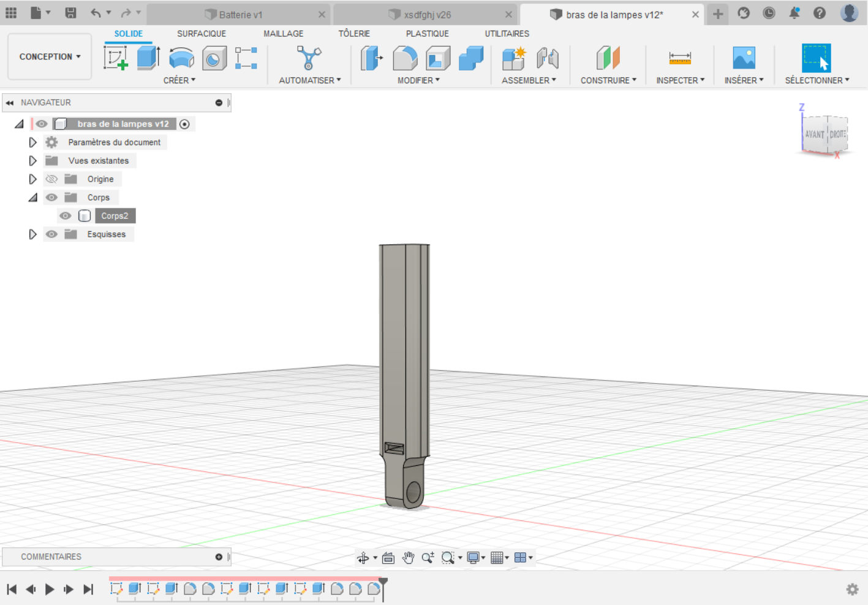Select the Revolve tool icon
The image size is (868, 605).
coord(181,58)
